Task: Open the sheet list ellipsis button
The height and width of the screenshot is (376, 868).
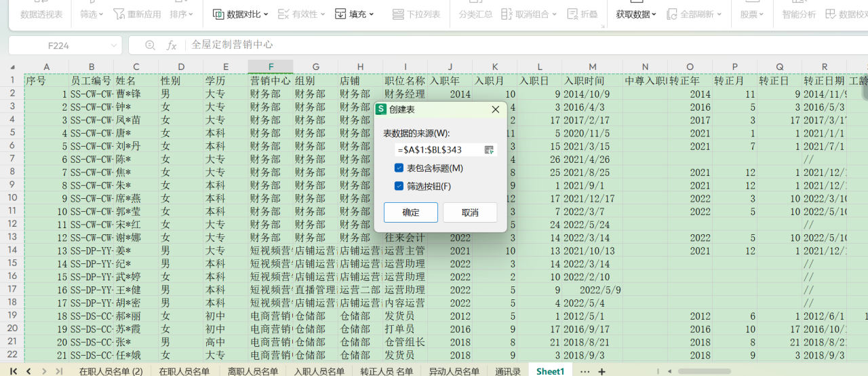Action: pyautogui.click(x=585, y=371)
